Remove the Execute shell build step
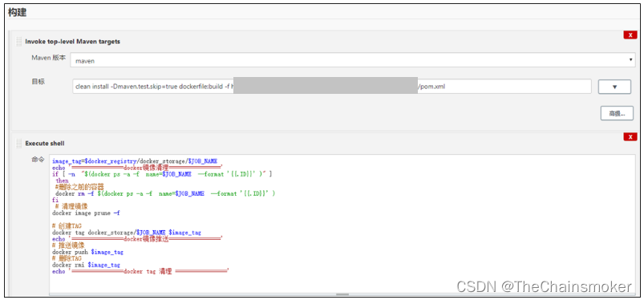Viewport: 644px width, 300px height. click(630, 137)
